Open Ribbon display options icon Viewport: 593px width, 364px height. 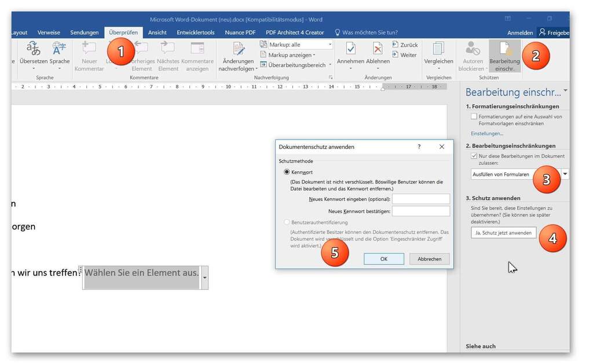point(508,19)
